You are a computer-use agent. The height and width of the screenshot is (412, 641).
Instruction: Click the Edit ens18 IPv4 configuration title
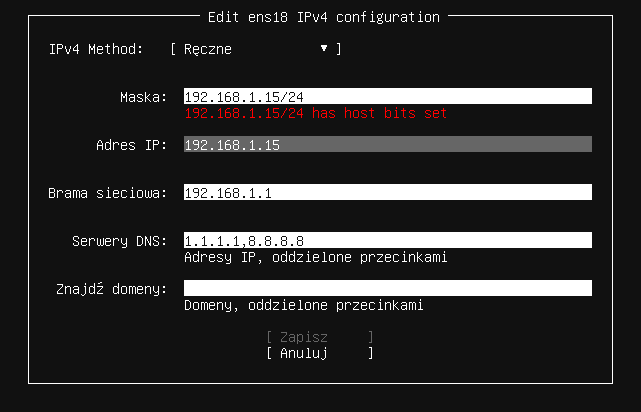(322, 17)
